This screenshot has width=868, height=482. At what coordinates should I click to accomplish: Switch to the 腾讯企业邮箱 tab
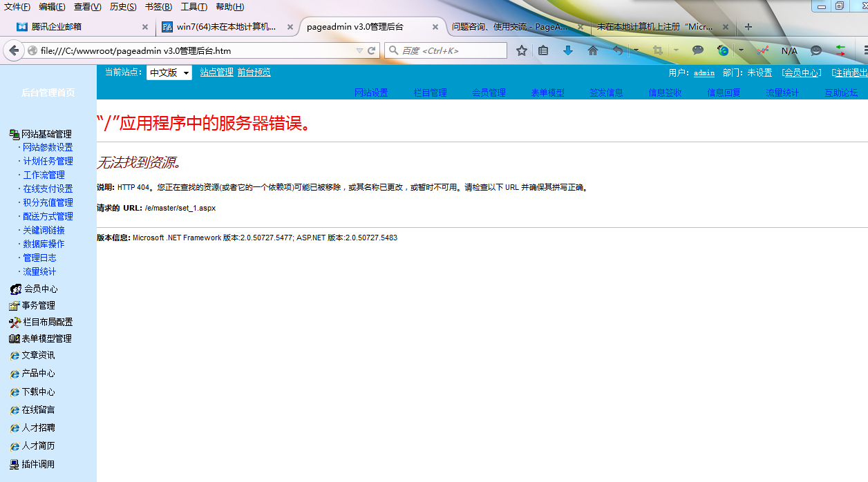click(57, 27)
